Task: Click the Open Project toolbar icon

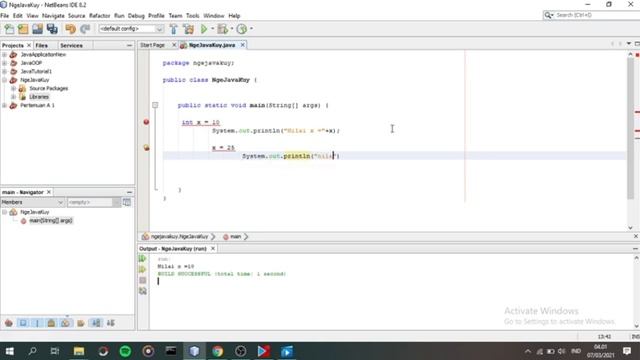Action: coord(38,29)
